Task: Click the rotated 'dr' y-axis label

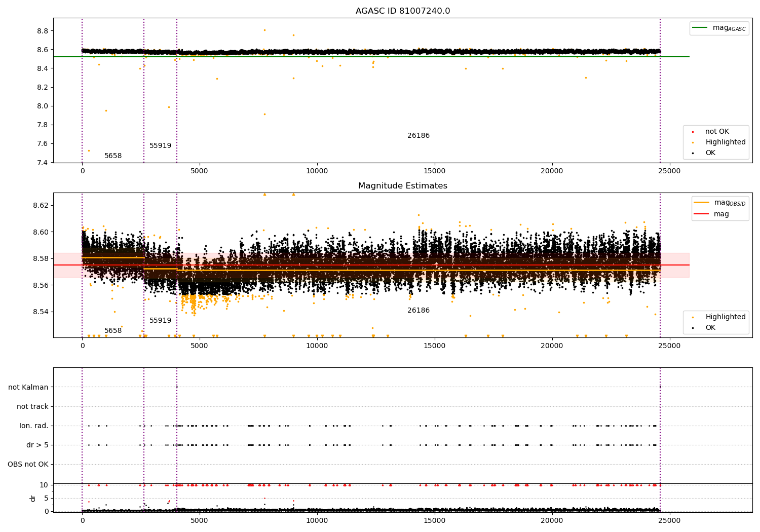Action: tap(33, 498)
